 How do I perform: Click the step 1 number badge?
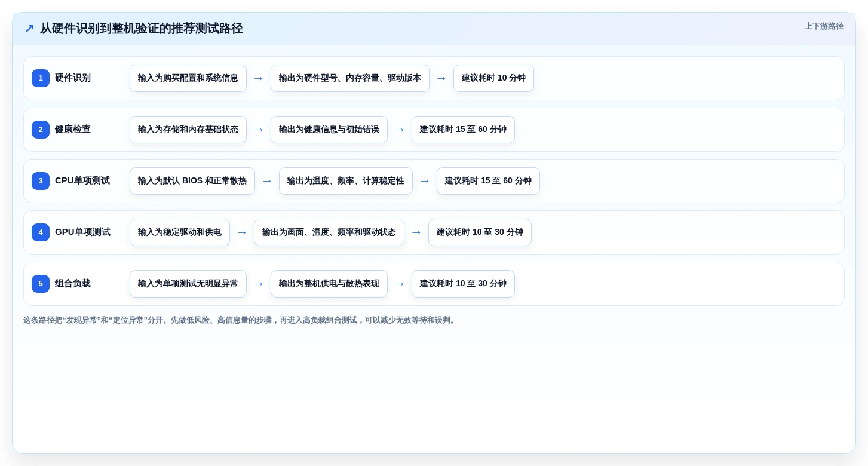pos(41,78)
